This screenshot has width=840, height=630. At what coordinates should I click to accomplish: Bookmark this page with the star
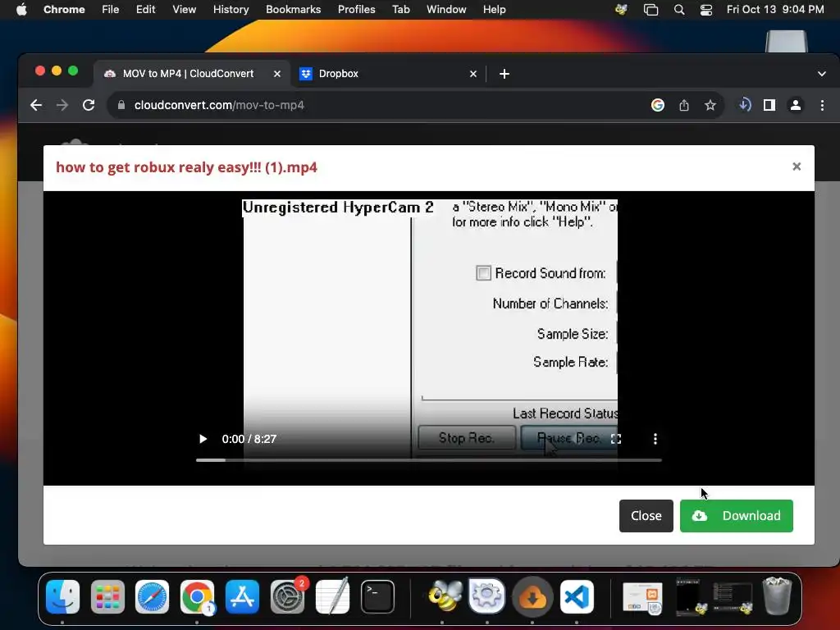point(710,105)
